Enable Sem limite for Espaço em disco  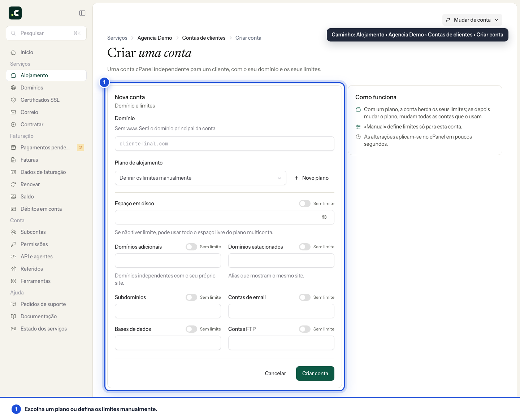coord(305,204)
